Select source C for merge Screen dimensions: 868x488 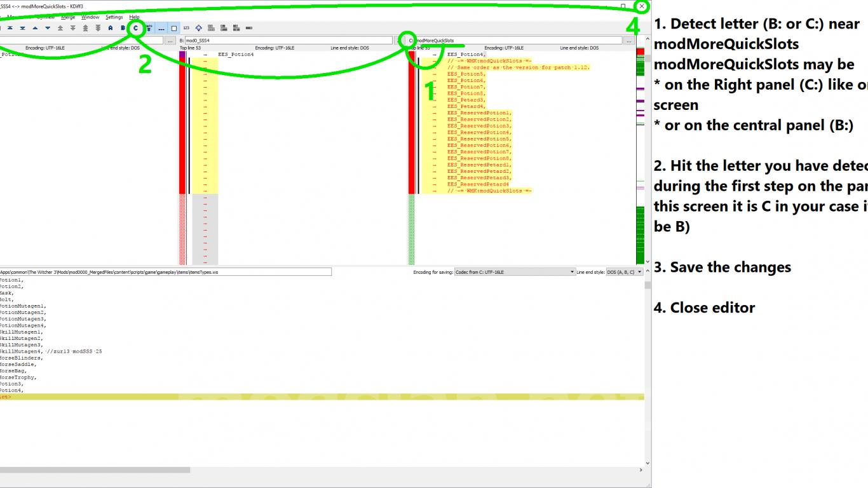[x=135, y=28]
